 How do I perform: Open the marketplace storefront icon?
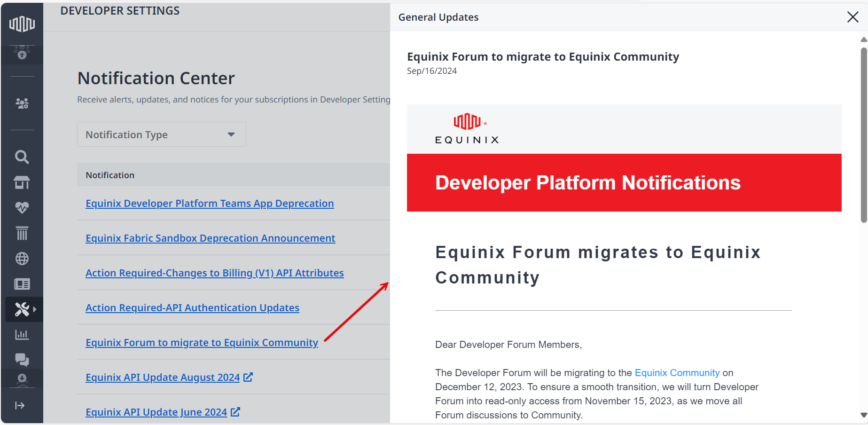click(x=22, y=182)
